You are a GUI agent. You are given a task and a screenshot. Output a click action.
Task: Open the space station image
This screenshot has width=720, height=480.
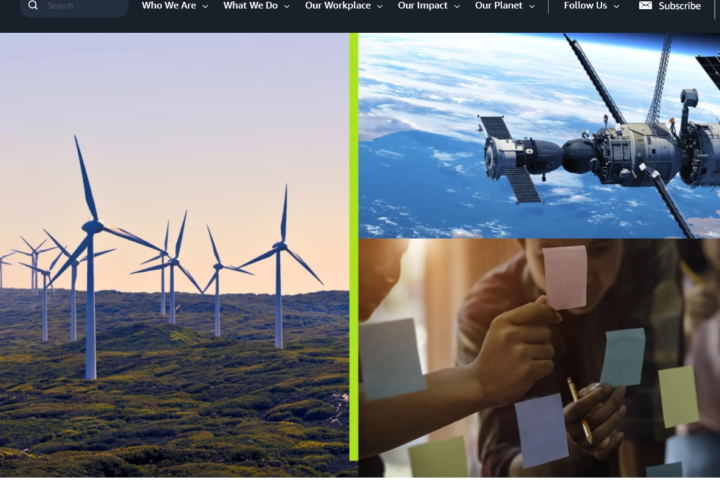coord(539,136)
